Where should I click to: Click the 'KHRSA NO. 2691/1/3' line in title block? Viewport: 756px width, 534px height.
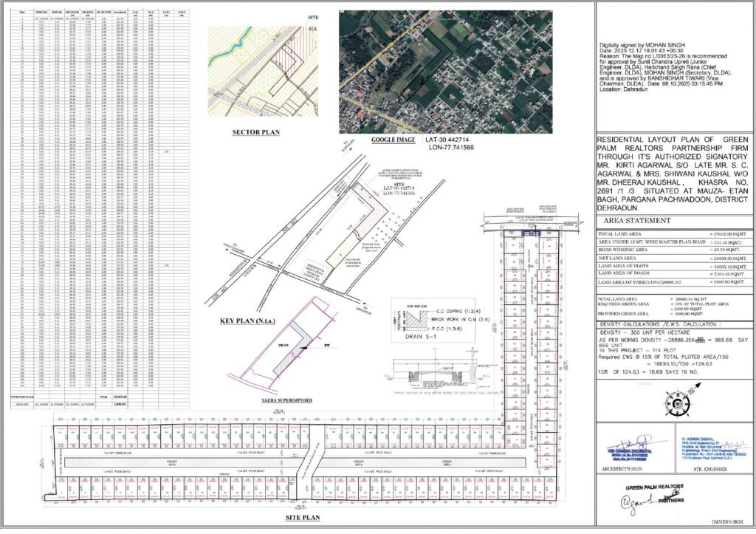(x=673, y=191)
